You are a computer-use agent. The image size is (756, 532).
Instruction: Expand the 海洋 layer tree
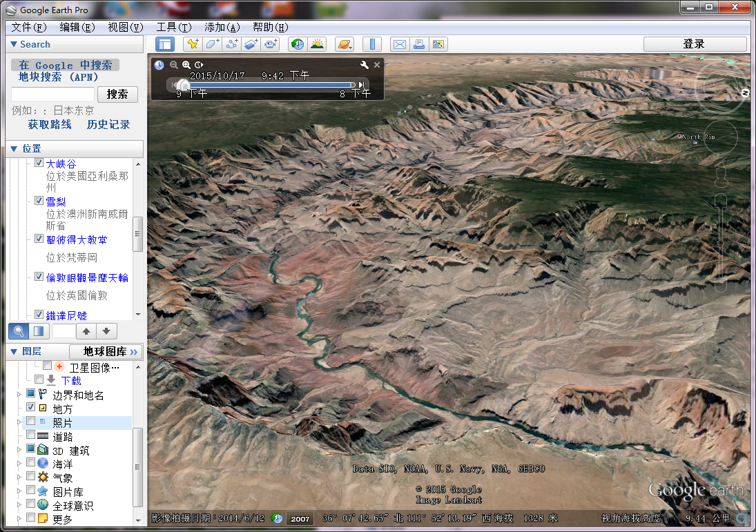click(19, 464)
